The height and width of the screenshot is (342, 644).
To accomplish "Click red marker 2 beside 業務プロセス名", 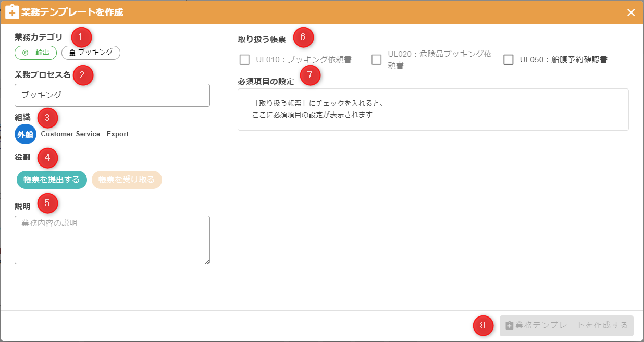I will click(x=82, y=74).
